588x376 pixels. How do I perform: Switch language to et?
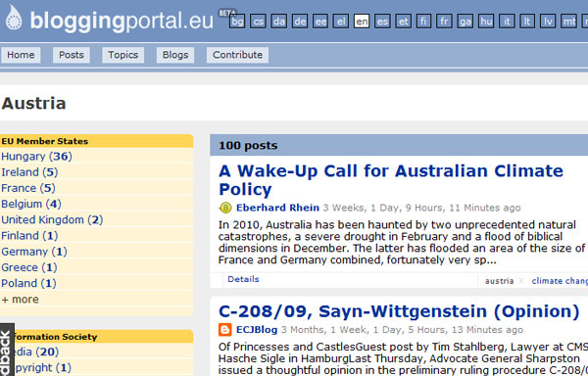(403, 22)
